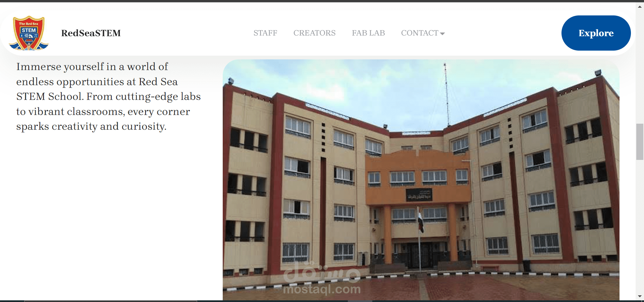644x302 pixels.
Task: Click the flag at school entrance
Action: point(420,221)
